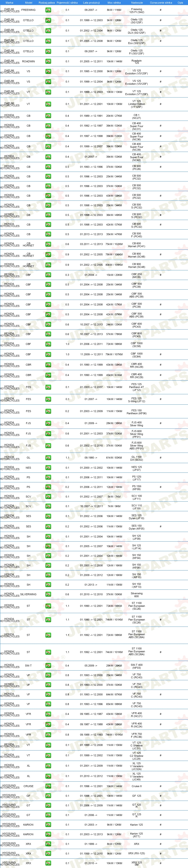
Task: Click the body cell VFR 400 R (NC24)
Action: coord(137,725)
